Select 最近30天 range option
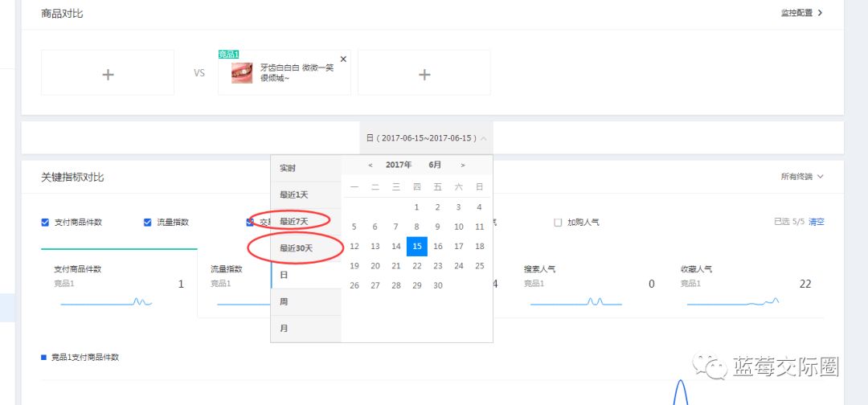The image size is (868, 405). point(306,247)
